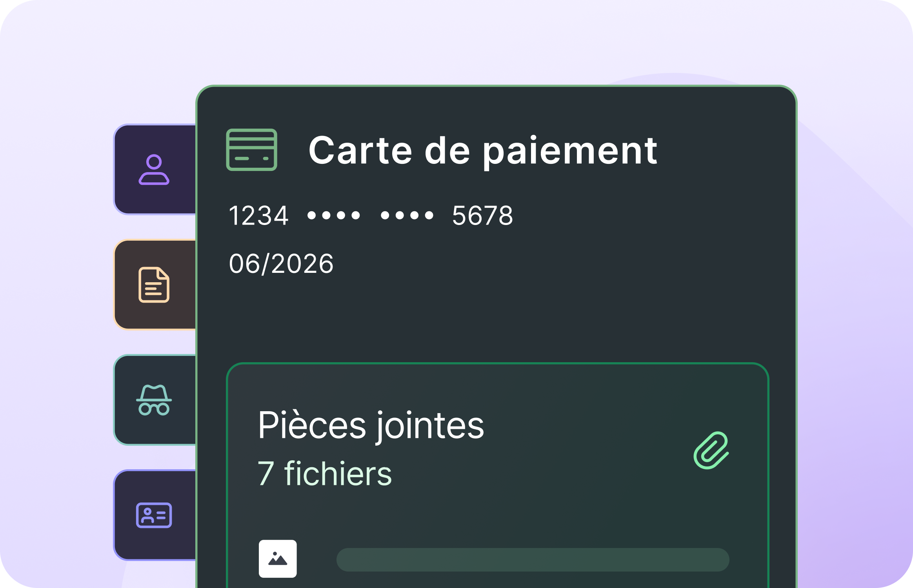
Task: Open the login item with user icon
Action: (x=154, y=169)
